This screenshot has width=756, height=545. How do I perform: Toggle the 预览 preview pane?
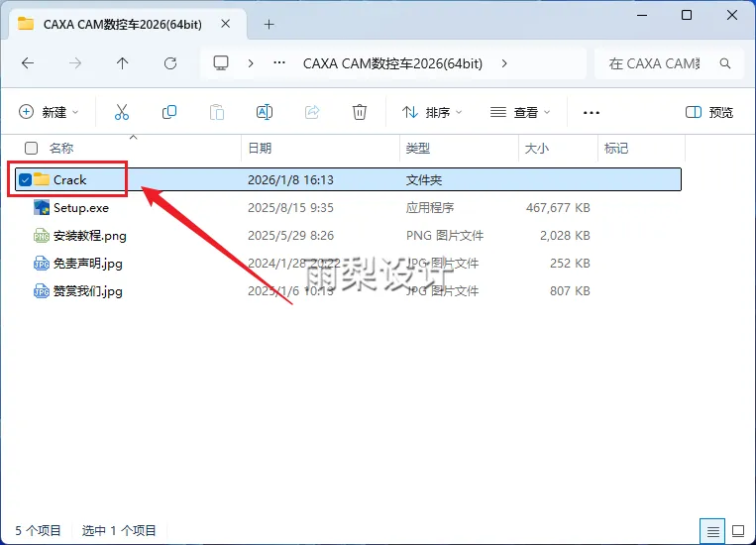pos(708,112)
